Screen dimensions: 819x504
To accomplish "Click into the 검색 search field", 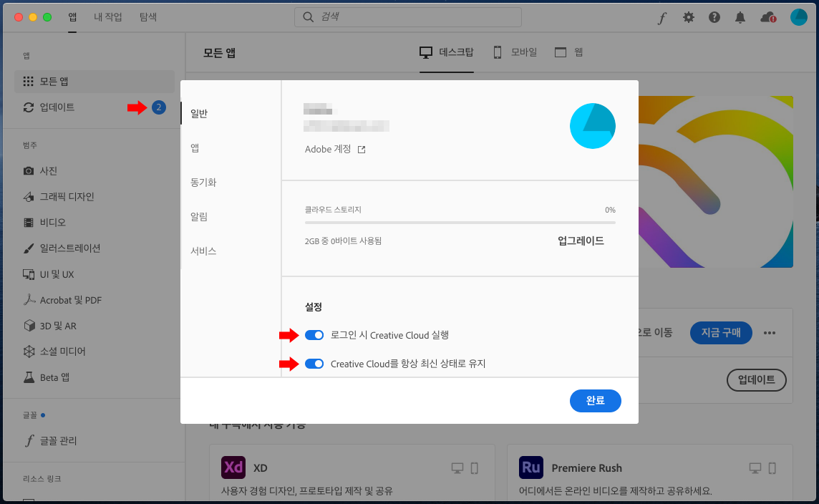I will point(408,17).
